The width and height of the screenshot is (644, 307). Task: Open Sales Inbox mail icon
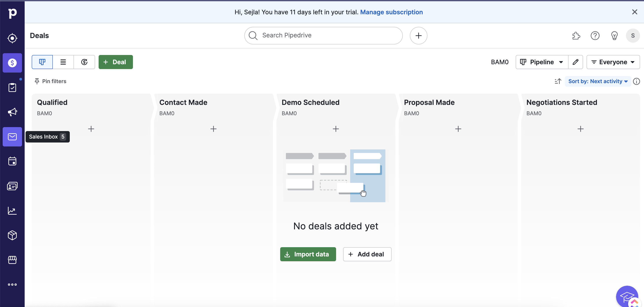point(12,137)
